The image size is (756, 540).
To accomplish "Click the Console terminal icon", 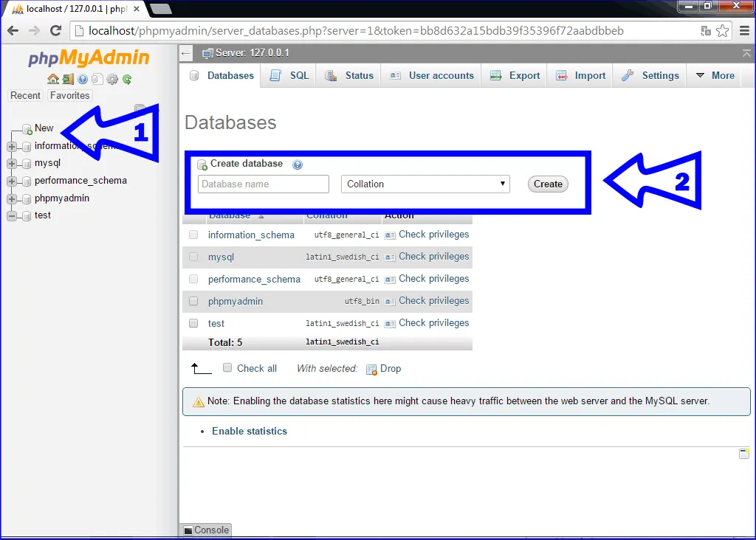I will tap(188, 530).
